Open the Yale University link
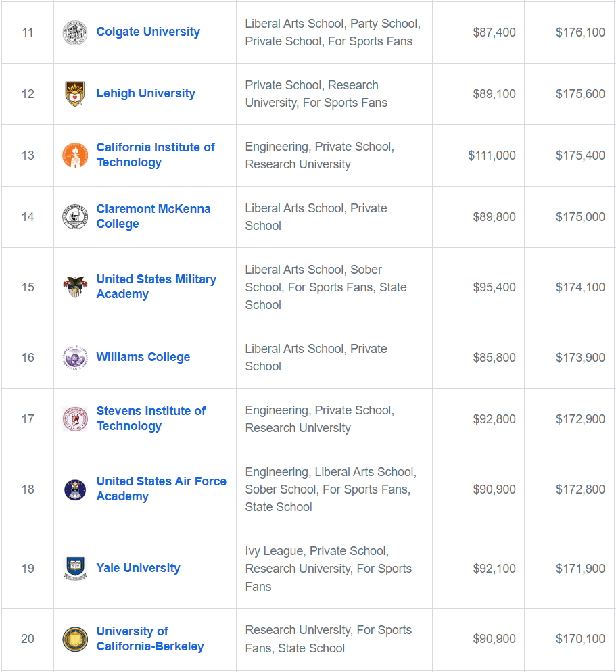This screenshot has height=672, width=616. (138, 569)
